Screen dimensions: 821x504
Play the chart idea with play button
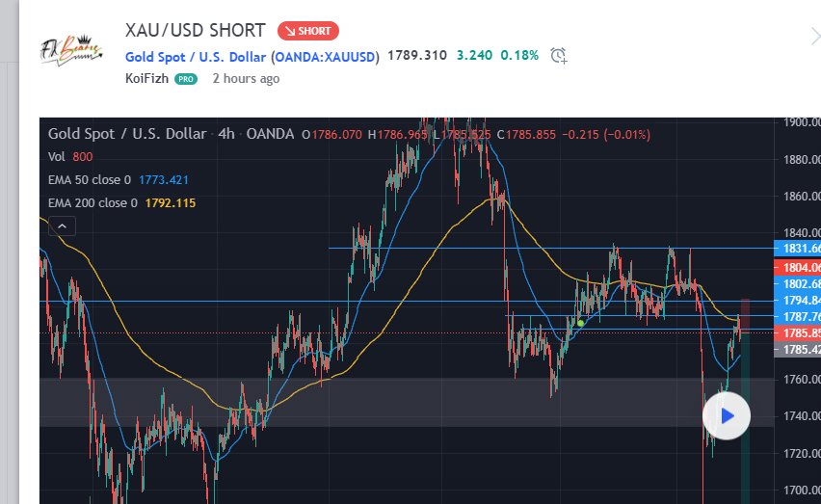pyautogui.click(x=727, y=416)
